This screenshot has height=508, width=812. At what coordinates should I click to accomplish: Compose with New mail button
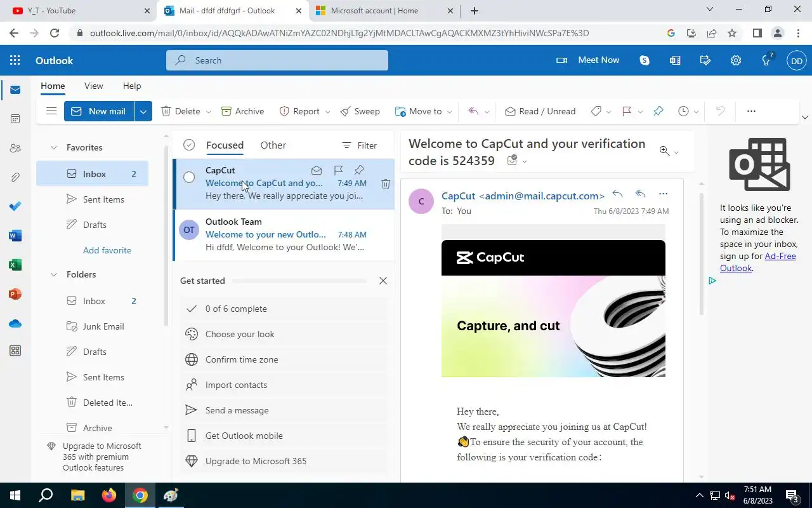[99, 111]
